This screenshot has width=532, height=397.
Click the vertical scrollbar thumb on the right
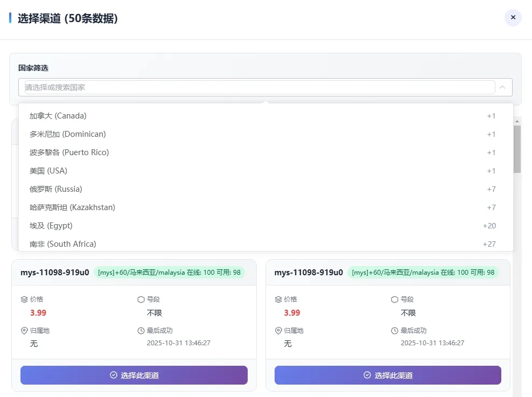click(x=517, y=149)
